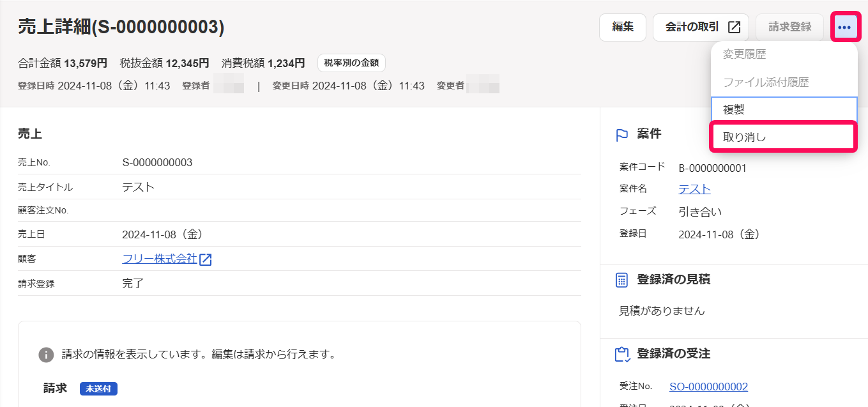The width and height of the screenshot is (868, 407).
Task: Click the 見積がありません message
Action: [662, 311]
